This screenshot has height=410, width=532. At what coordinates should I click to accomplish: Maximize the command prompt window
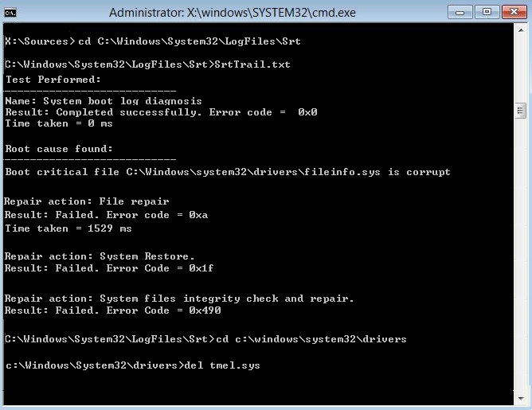(486, 13)
